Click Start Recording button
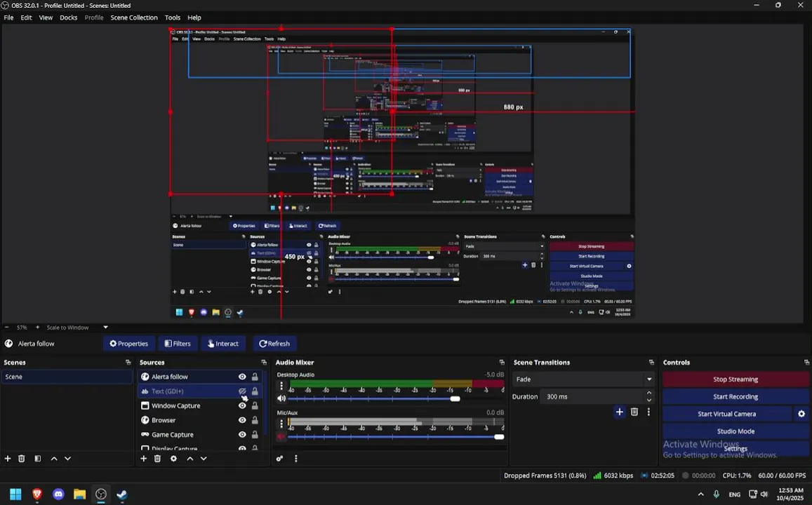Image resolution: width=812 pixels, height=505 pixels. (736, 396)
